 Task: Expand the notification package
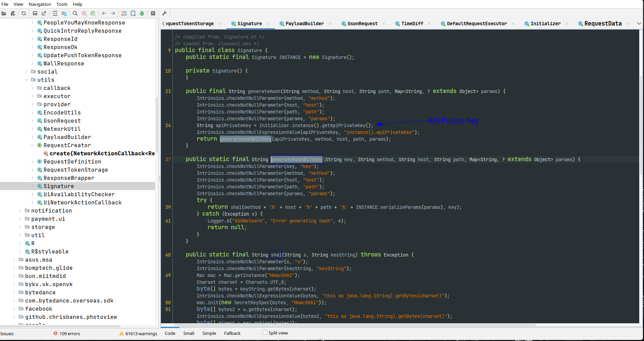click(x=20, y=211)
